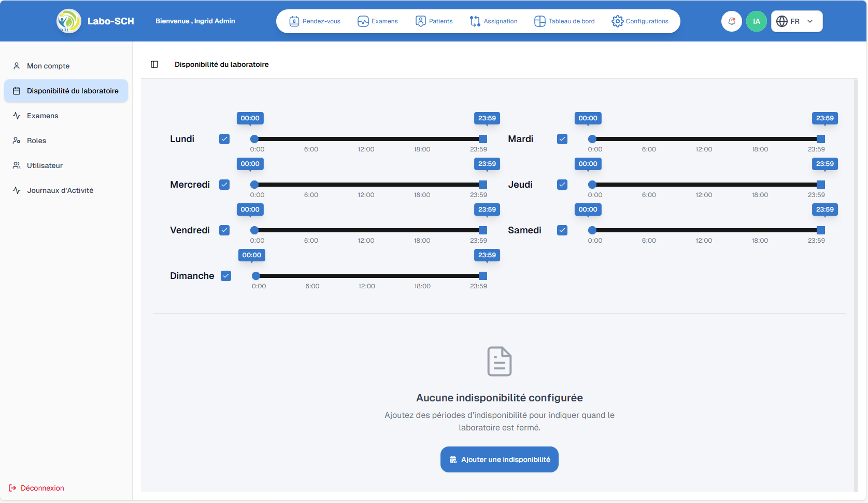Open Utilisateur in the sidebar
This screenshot has height=503, width=868.
click(x=45, y=165)
